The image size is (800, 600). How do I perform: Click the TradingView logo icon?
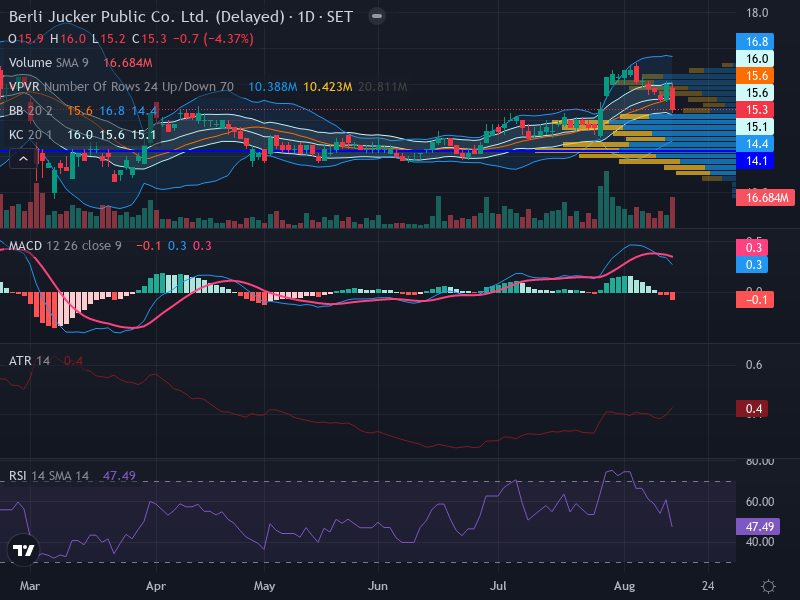(23, 550)
